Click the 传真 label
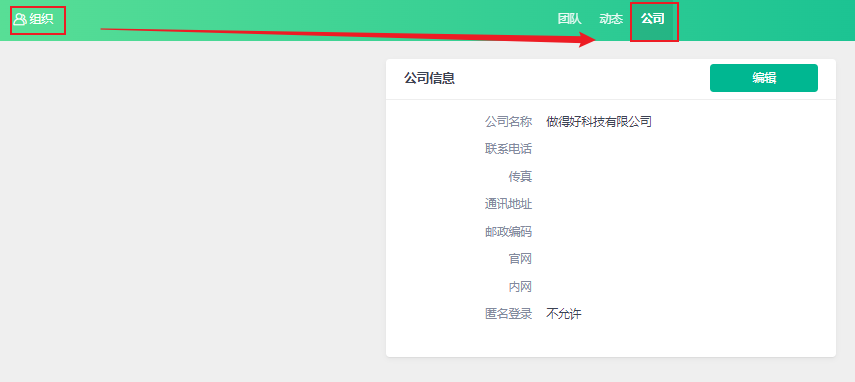 520,177
